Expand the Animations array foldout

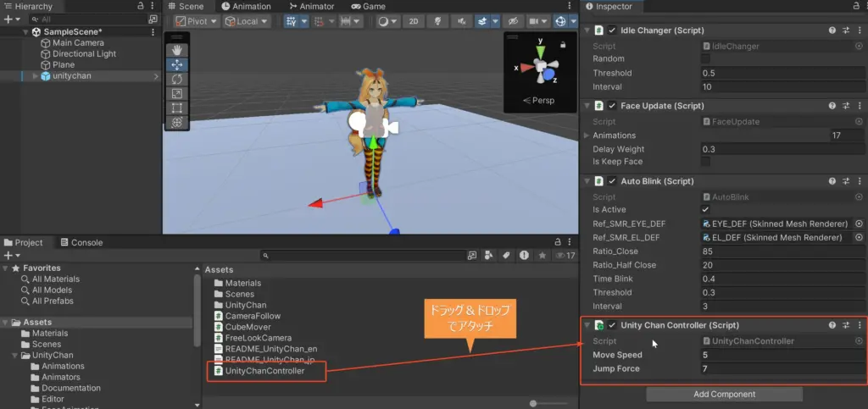tap(587, 135)
